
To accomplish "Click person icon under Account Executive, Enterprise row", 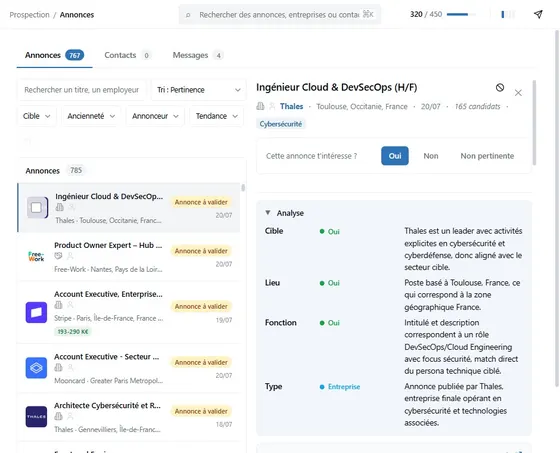I will click(70, 305).
